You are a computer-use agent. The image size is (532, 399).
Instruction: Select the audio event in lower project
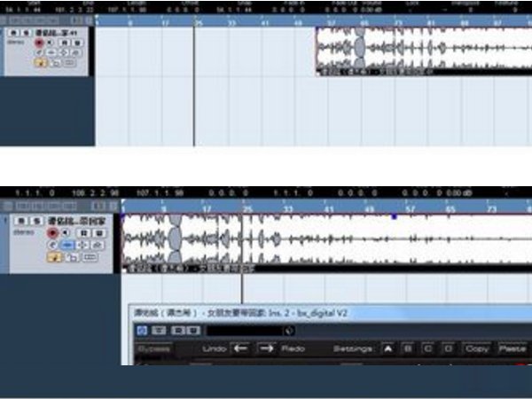[326, 243]
